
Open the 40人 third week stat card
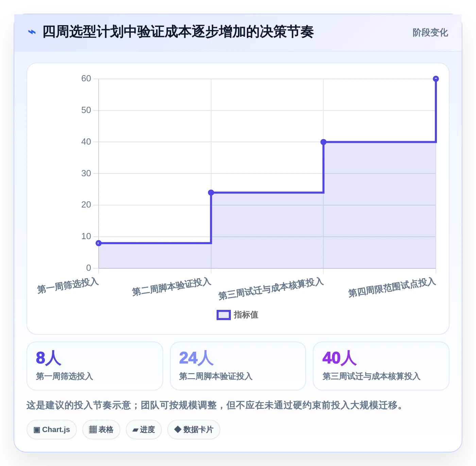pyautogui.click(x=381, y=366)
